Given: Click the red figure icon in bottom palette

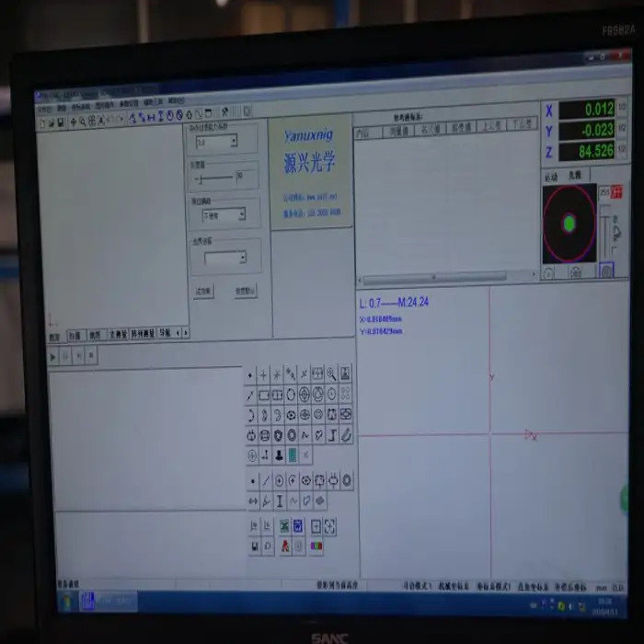Looking at the screenshot, I should [x=285, y=546].
